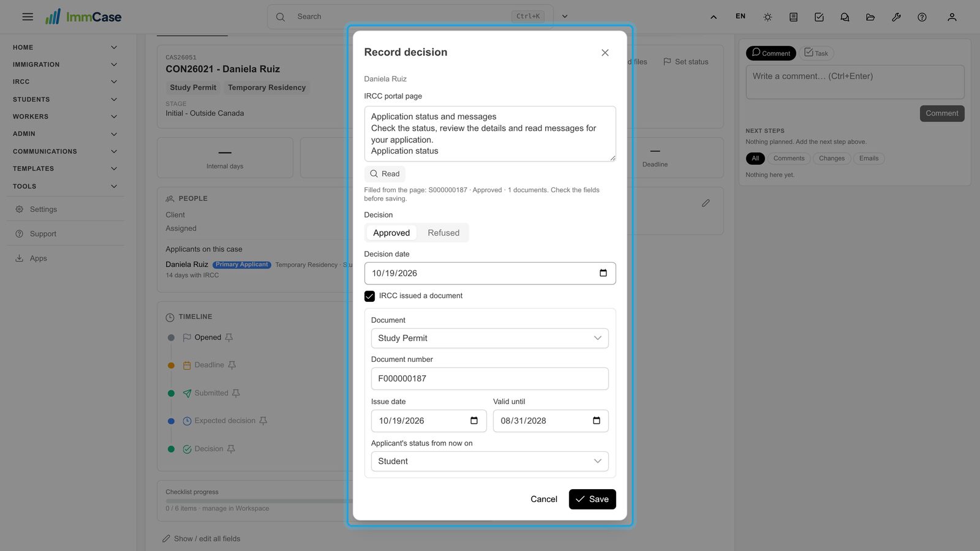Open the user profile icon
Viewport: 980px width, 551px height.
(x=952, y=17)
